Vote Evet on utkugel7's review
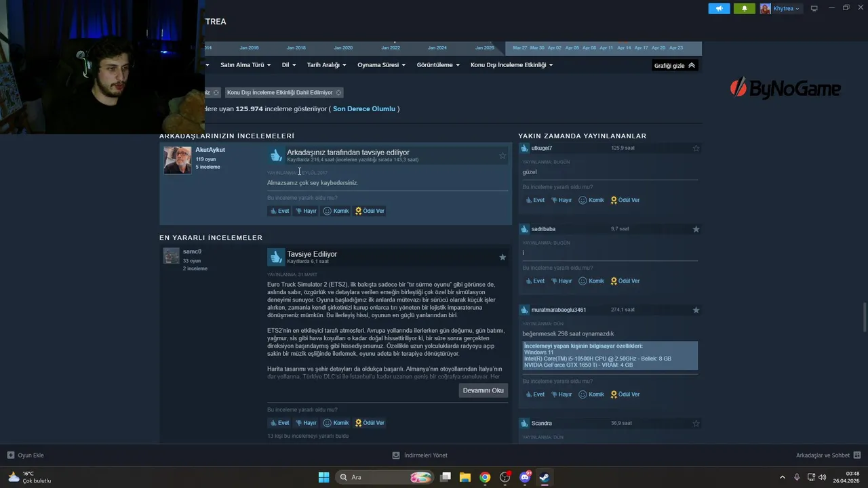The height and width of the screenshot is (488, 868). pos(535,200)
